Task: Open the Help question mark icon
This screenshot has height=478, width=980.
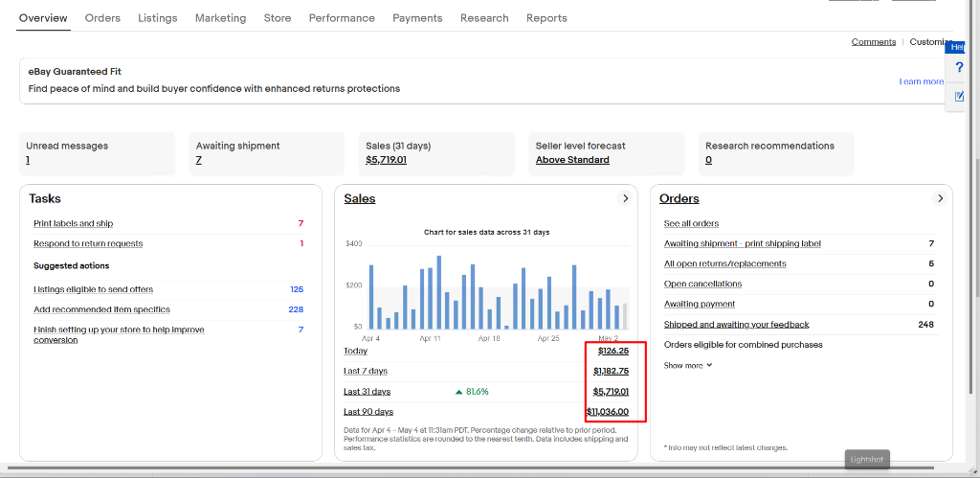Action: 959,68
